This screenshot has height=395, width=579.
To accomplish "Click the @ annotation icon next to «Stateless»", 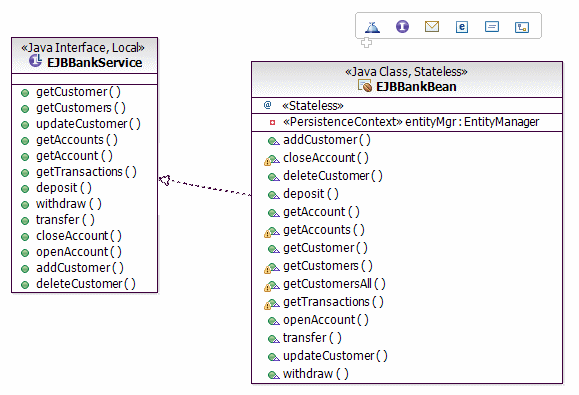I will [x=267, y=105].
